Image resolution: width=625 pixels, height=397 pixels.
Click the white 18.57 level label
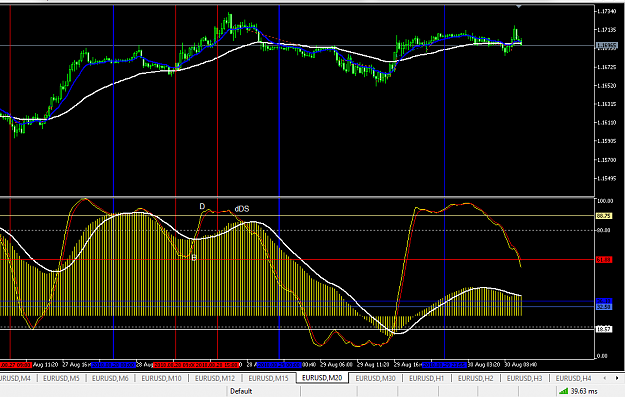(x=603, y=329)
